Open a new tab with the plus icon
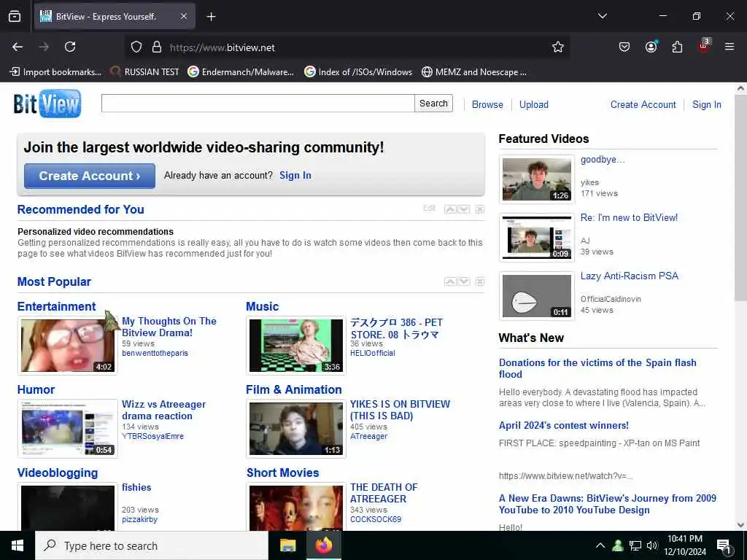This screenshot has width=747, height=560. click(211, 17)
